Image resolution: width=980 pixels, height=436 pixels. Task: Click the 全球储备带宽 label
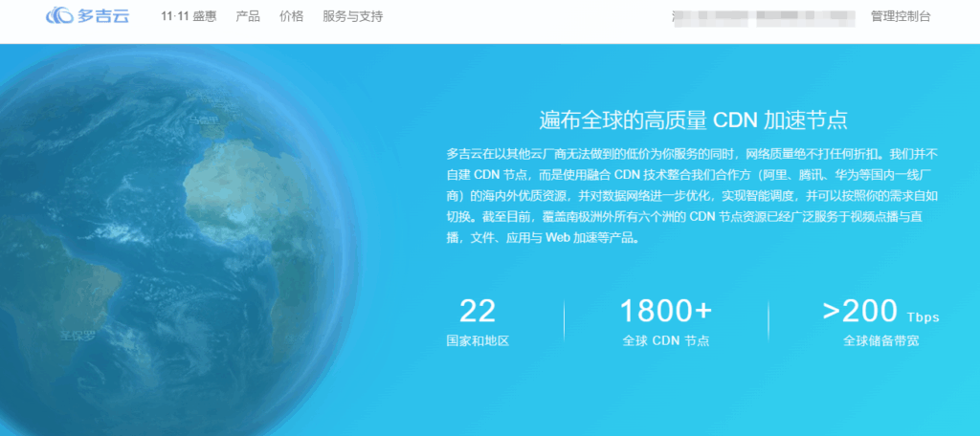880,341
